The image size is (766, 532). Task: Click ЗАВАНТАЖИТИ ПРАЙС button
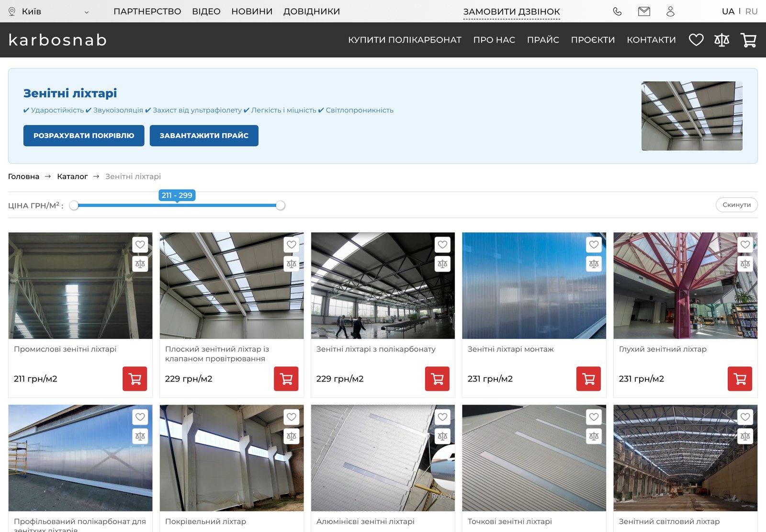click(204, 136)
